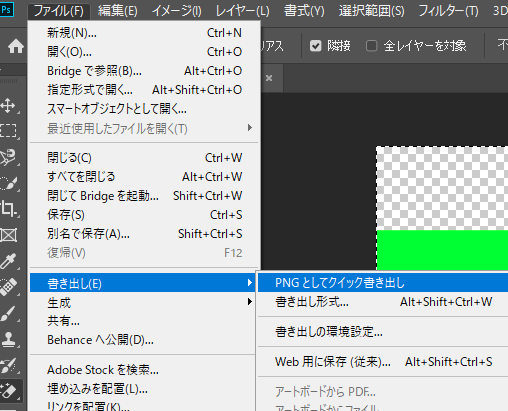Open the 書き出し(E) submenu
This screenshot has width=508, height=411.
(143, 283)
